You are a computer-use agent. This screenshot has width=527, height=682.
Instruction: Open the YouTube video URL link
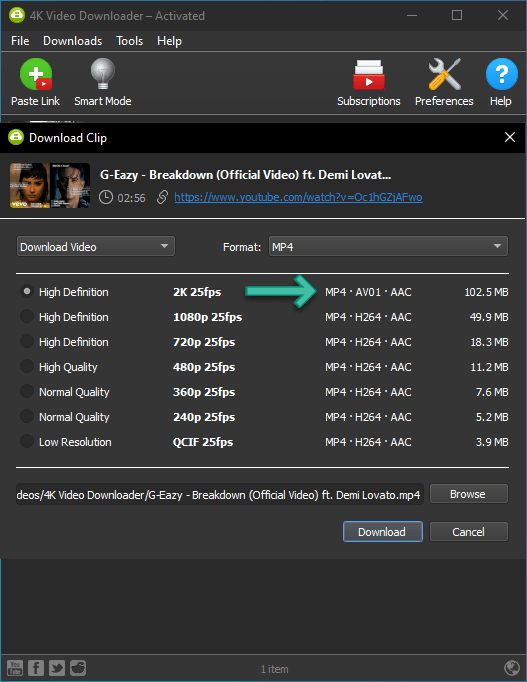pos(298,197)
